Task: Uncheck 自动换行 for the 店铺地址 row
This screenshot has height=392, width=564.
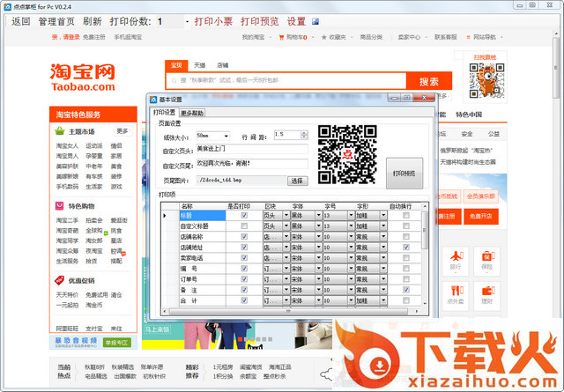Action: (x=406, y=247)
